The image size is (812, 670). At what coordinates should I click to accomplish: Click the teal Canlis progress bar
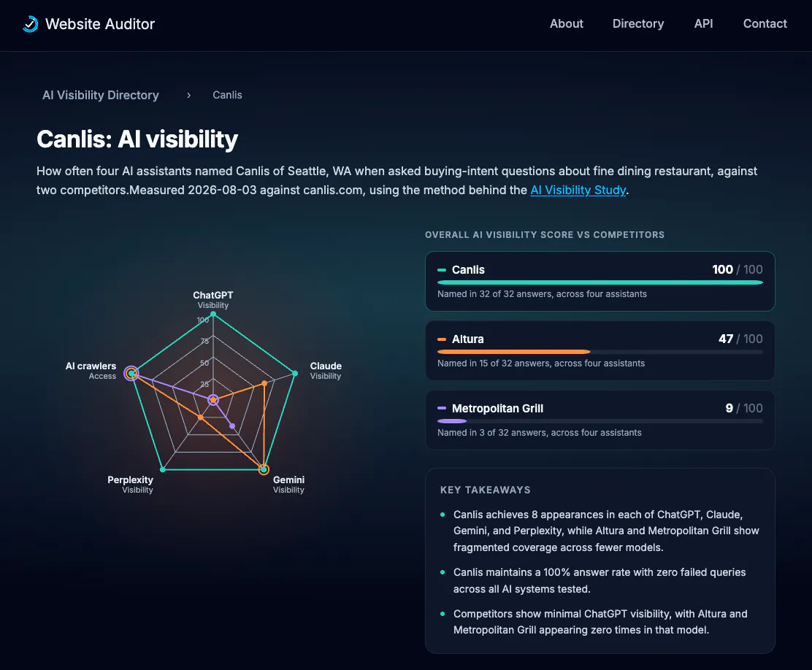600,282
